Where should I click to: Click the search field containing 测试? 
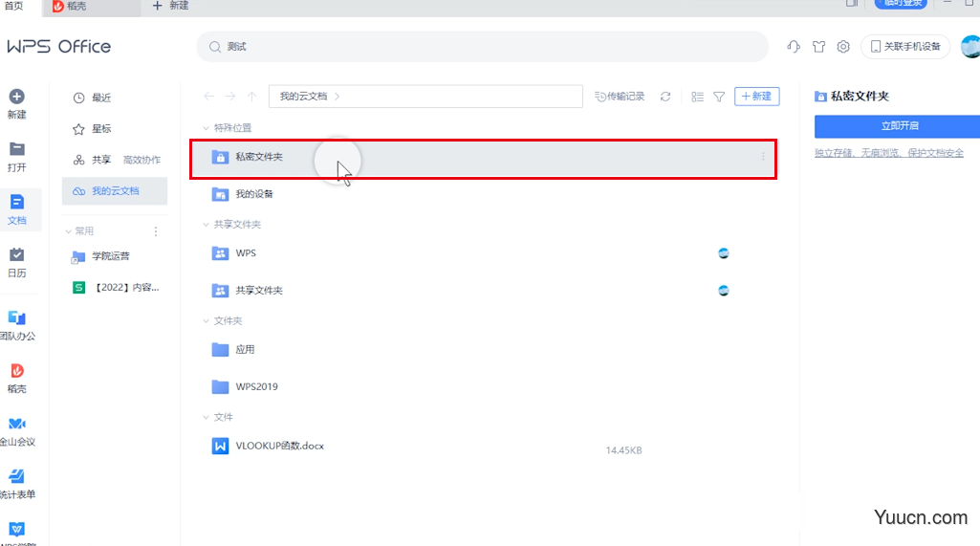[483, 47]
